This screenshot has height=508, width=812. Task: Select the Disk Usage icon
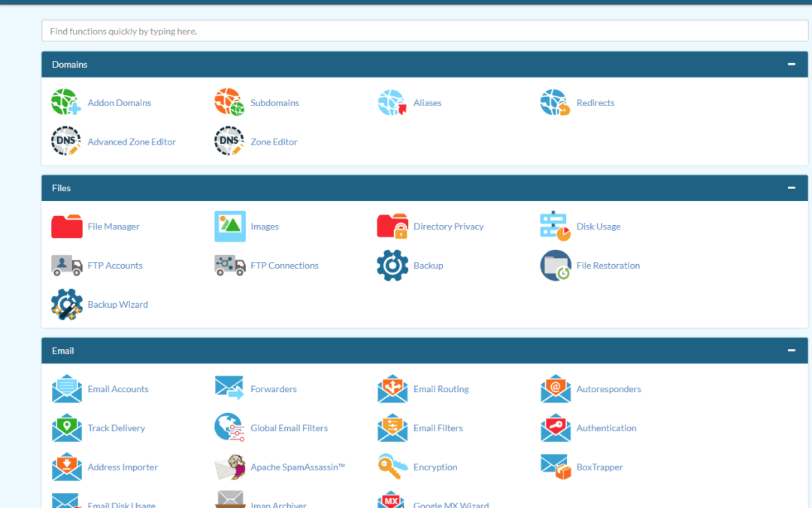point(554,226)
